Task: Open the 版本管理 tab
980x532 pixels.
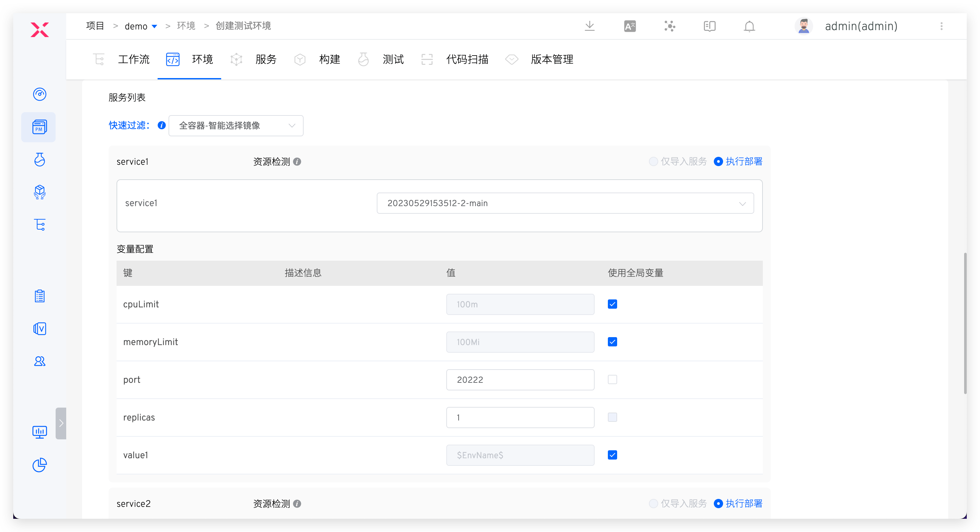Action: pyautogui.click(x=552, y=59)
